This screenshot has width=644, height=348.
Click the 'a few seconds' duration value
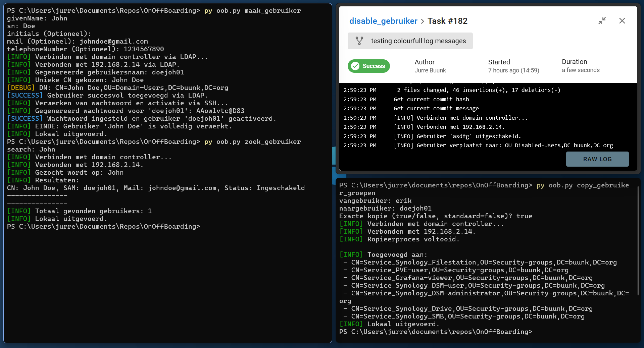click(580, 70)
